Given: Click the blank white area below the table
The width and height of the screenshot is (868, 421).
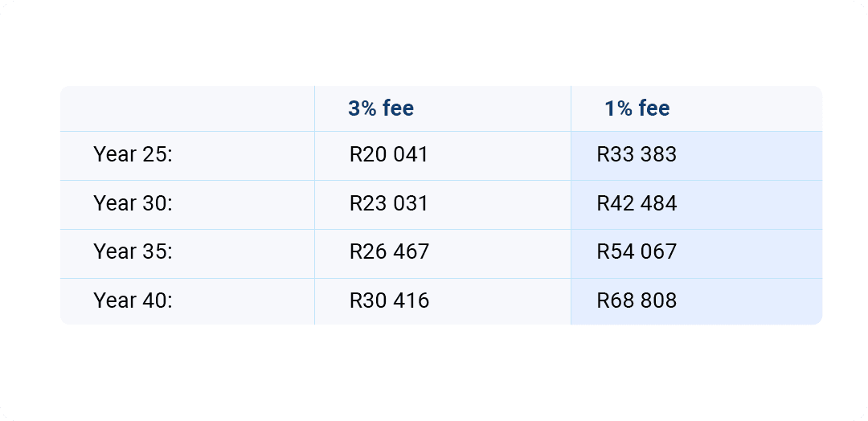Looking at the screenshot, I should coord(434,371).
